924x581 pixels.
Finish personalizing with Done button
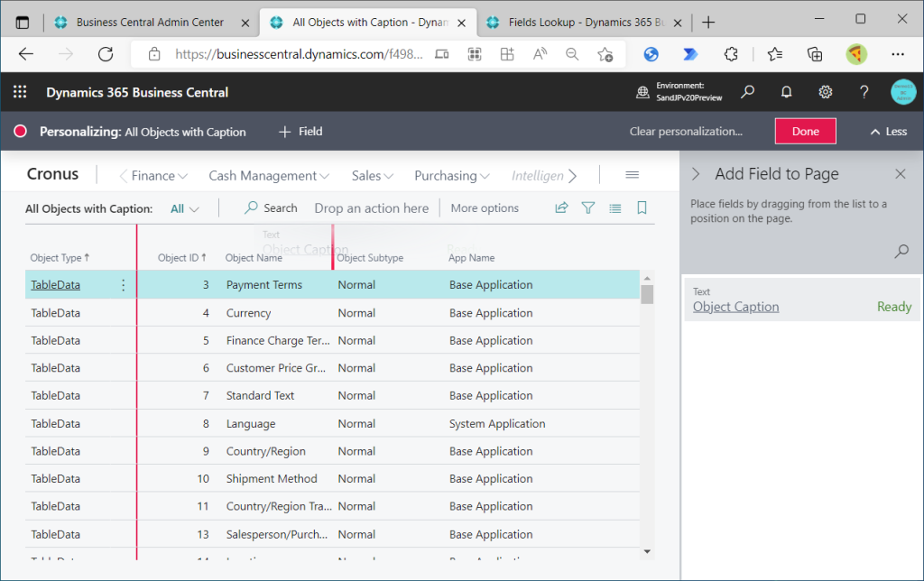pos(806,131)
